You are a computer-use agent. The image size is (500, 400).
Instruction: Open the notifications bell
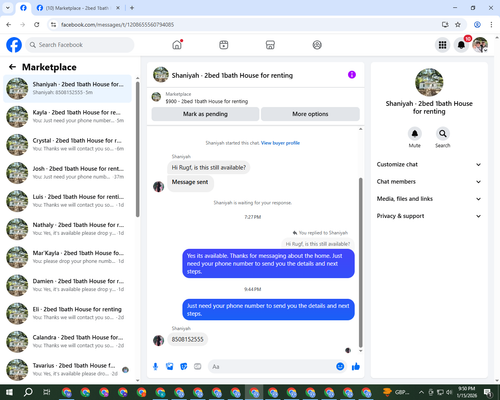(461, 45)
